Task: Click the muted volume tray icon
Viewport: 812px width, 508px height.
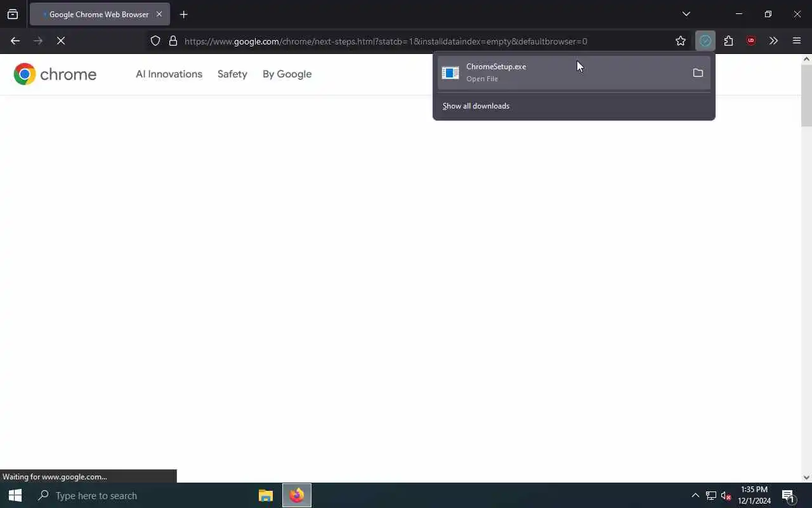Action: point(726,495)
